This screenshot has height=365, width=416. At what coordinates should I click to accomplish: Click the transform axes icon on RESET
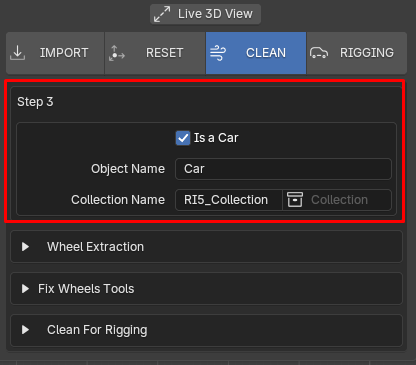(x=116, y=53)
